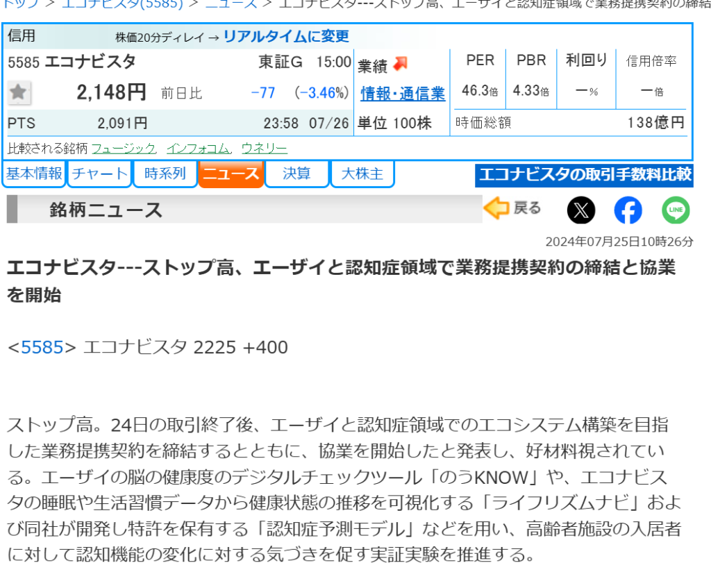Image resolution: width=711 pixels, height=588 pixels.
Task: Select the ニュース tab
Action: (x=231, y=174)
